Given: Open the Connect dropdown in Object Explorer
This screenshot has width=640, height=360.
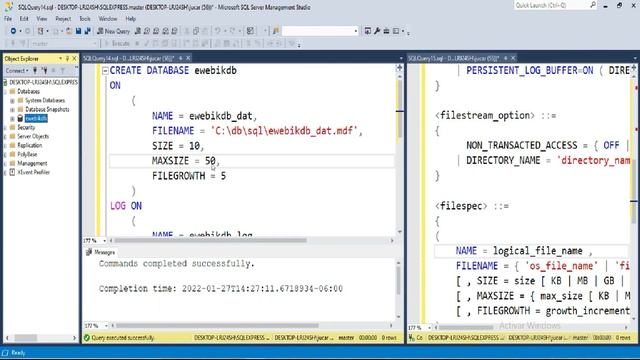Looking at the screenshot, I should coord(17,71).
